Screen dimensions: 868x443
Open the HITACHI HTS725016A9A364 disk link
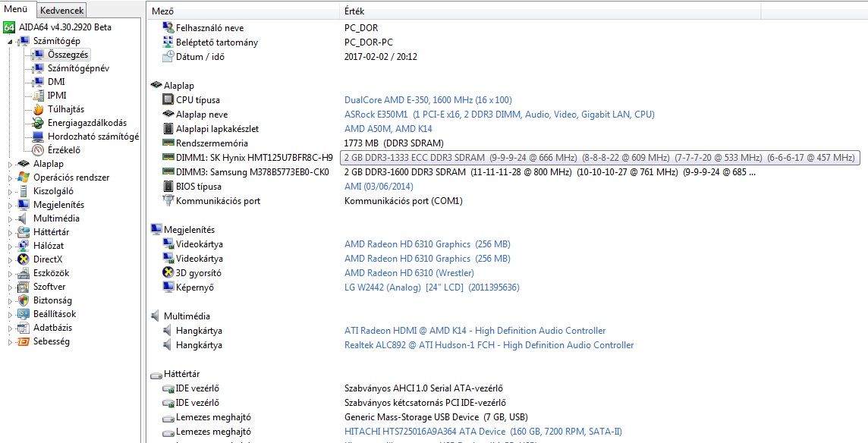coord(483,431)
